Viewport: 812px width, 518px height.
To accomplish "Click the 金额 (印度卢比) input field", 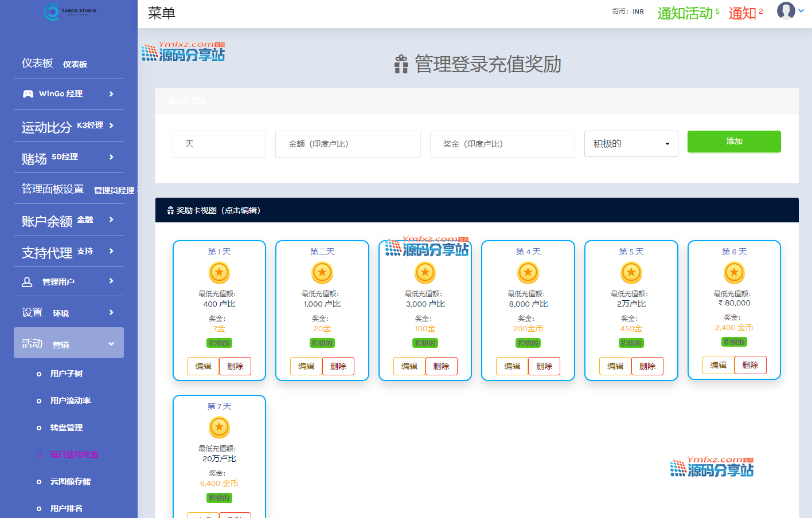I will (x=348, y=144).
